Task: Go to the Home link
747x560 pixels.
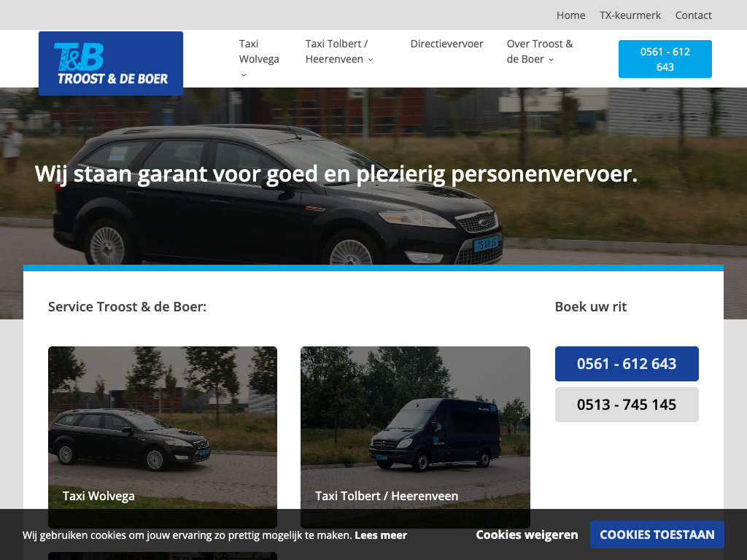Action: click(570, 15)
